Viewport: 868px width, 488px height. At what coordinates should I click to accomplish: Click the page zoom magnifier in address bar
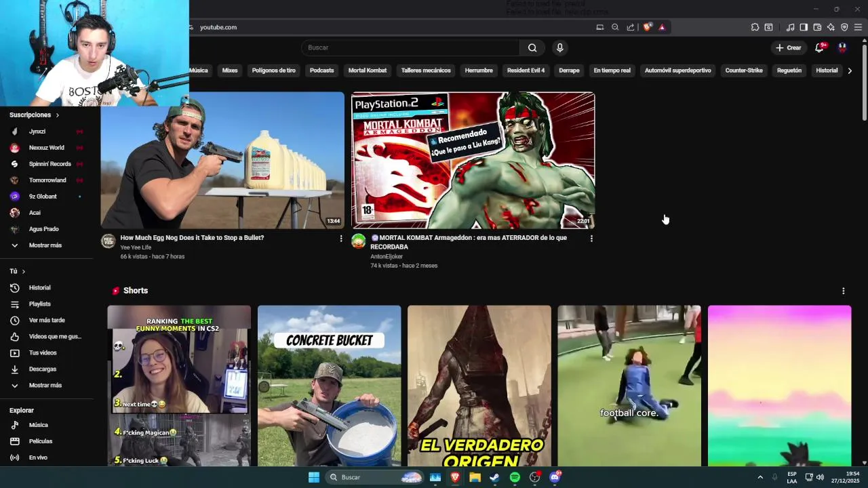[615, 27]
